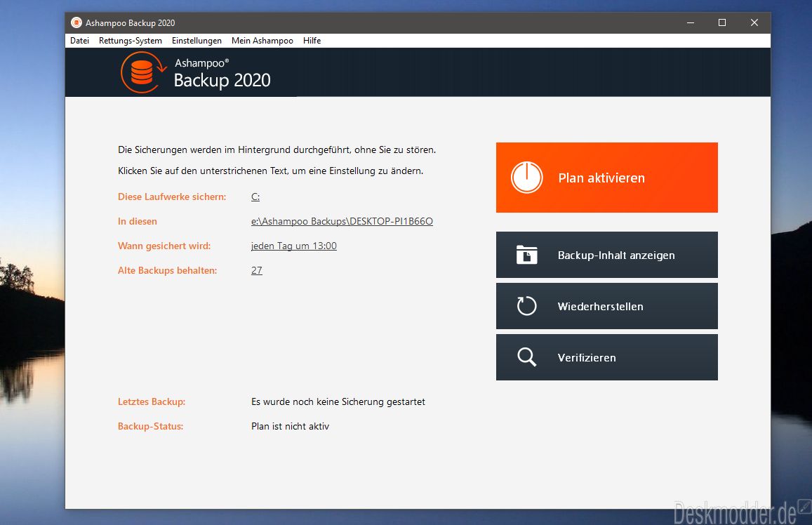Click the power icon on Plan aktivieren

click(526, 178)
